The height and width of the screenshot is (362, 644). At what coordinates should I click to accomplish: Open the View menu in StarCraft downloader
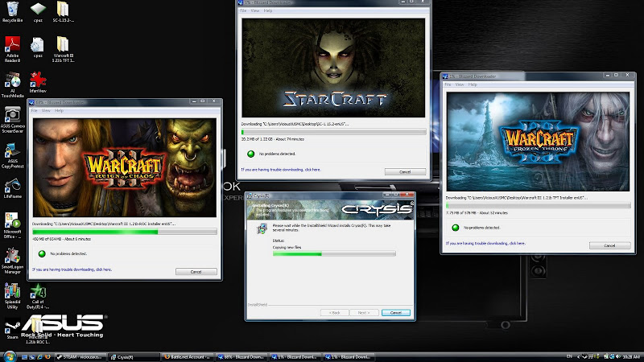[x=255, y=10]
